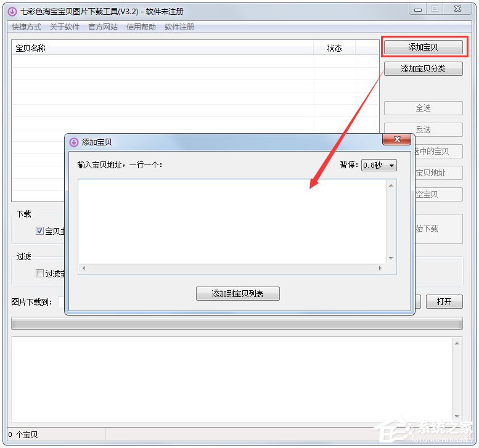Screen dimensions: 479x448
Task: Click the log panel's scroll-up arrow
Action: 457,343
